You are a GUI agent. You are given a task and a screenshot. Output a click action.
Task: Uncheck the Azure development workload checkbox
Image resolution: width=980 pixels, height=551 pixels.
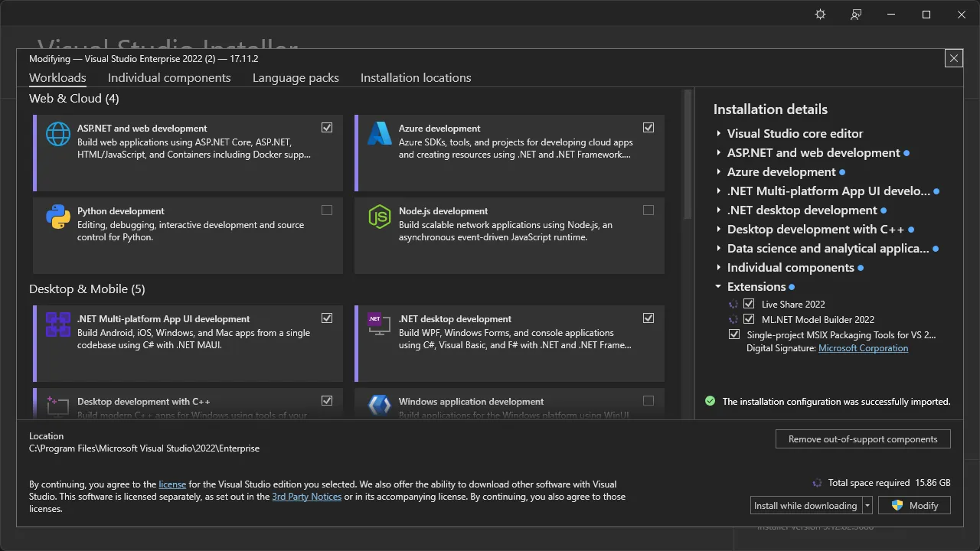[648, 127]
